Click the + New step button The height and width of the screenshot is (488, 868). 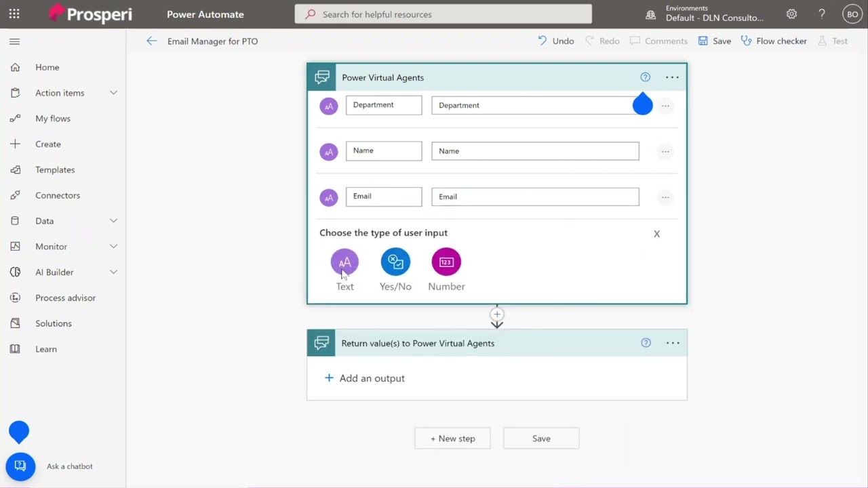pyautogui.click(x=453, y=439)
